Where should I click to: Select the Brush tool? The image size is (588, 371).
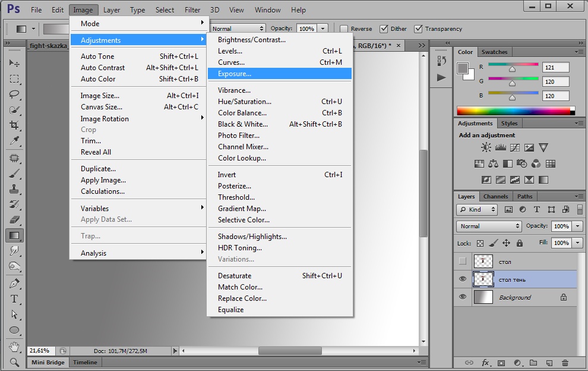click(x=14, y=174)
